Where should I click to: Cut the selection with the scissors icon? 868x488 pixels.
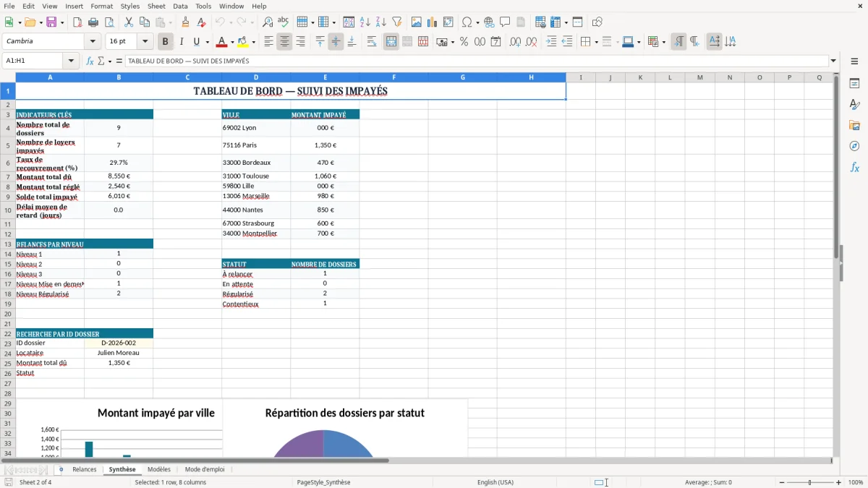tap(129, 22)
